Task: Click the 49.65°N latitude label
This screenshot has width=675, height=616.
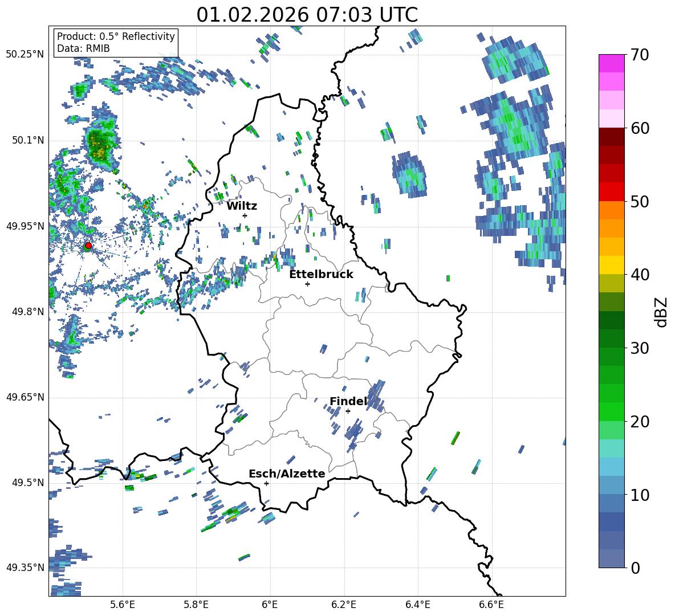Action: pos(25,397)
